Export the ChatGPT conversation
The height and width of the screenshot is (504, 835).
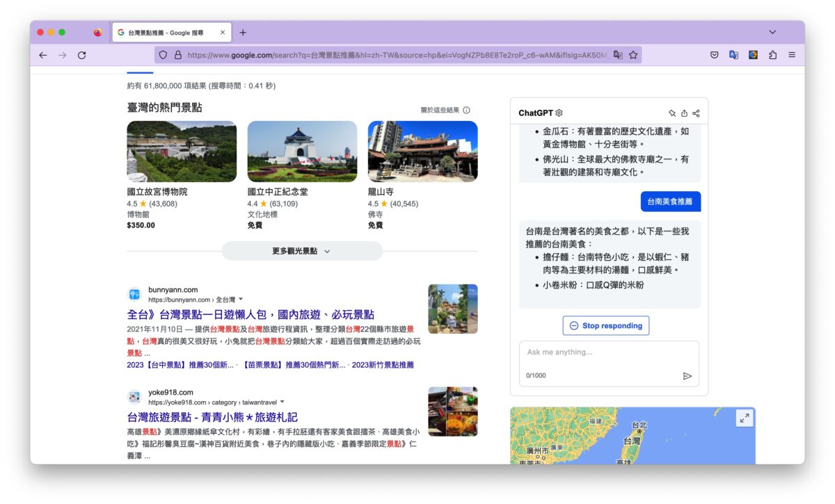pyautogui.click(x=684, y=113)
